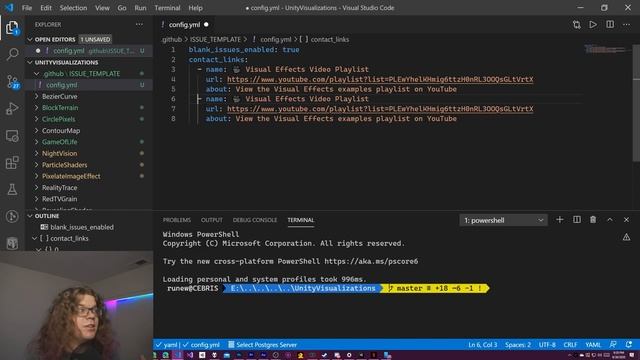Collapse the Open Editors section
This screenshot has height=360, width=640.
[x=30, y=40]
